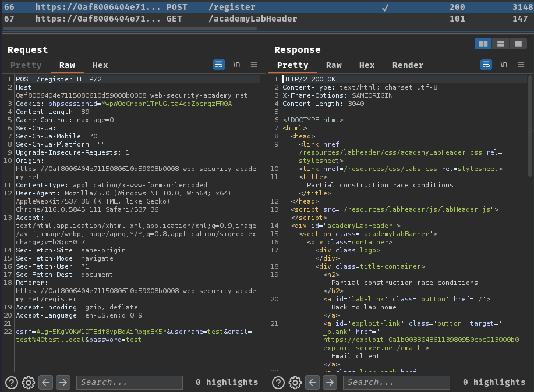
Task: Click the csrf token in request body
Action: click(101, 332)
